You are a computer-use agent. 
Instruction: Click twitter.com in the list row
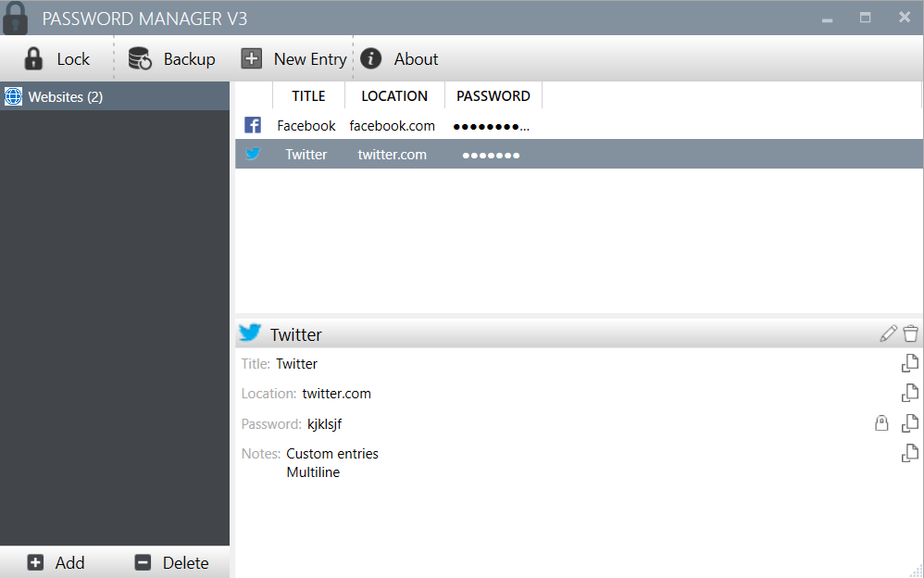392,155
